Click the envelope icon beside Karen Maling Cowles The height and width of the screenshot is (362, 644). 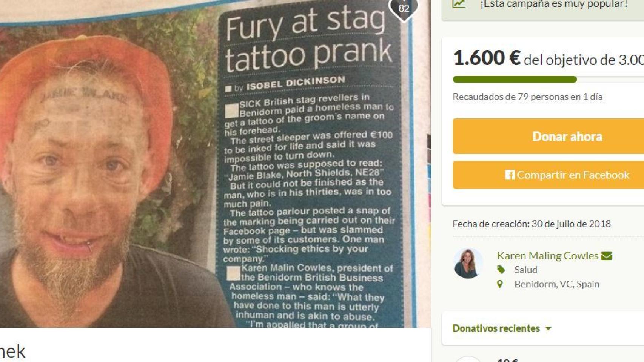(x=607, y=256)
